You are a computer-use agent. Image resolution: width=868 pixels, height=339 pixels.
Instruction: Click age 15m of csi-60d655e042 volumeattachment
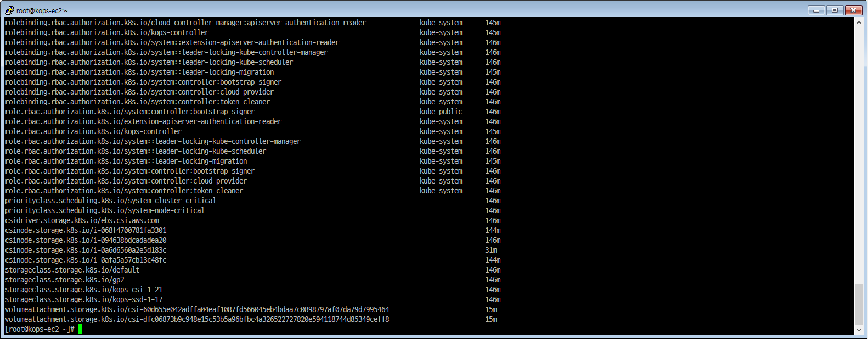click(x=491, y=309)
